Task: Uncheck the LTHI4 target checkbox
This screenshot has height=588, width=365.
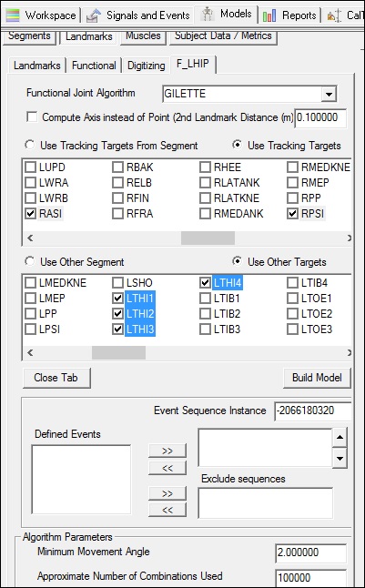Action: [205, 283]
